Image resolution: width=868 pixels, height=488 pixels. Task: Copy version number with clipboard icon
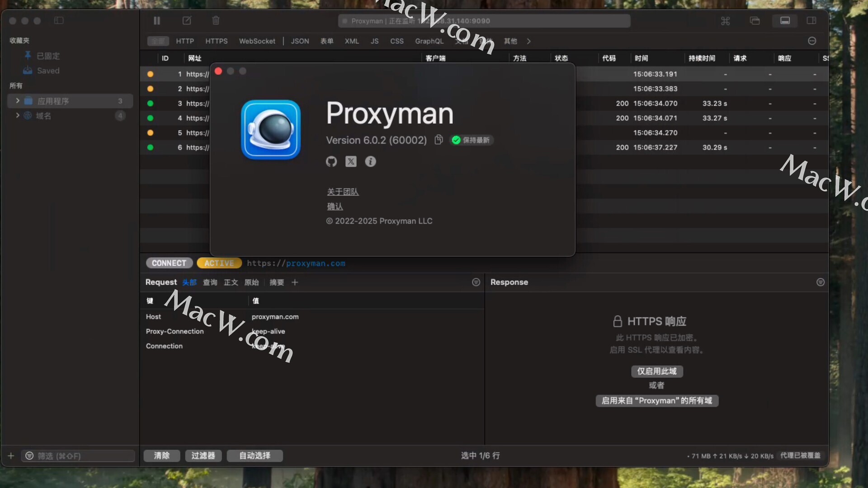click(438, 140)
